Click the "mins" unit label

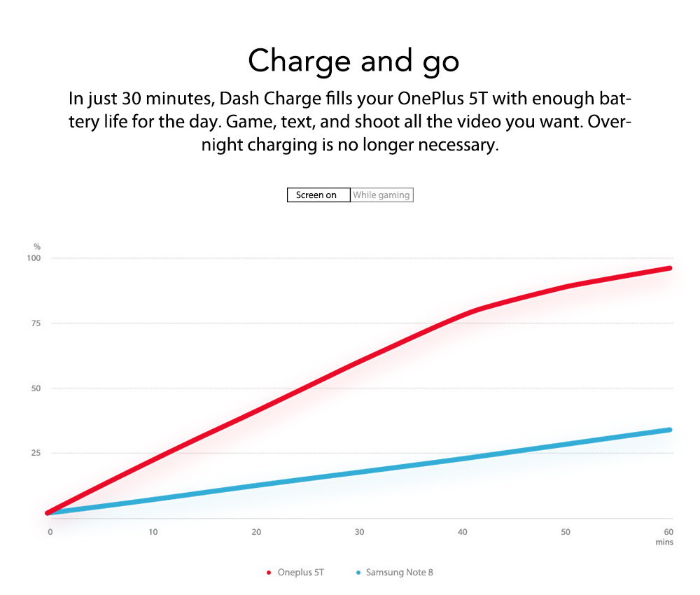pyautogui.click(x=664, y=542)
